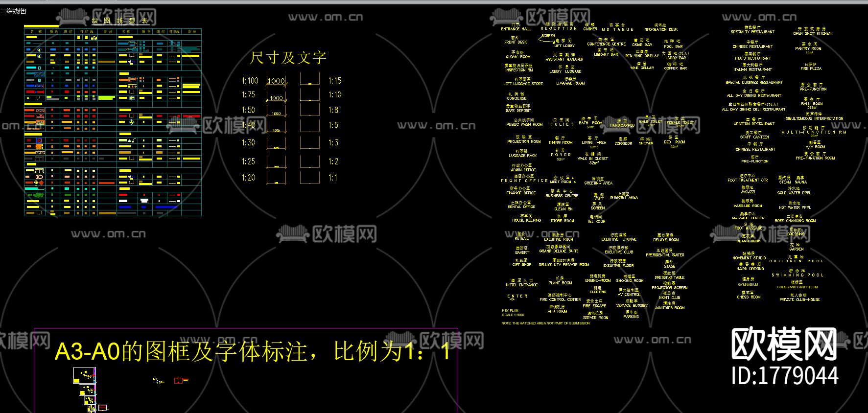The height and width of the screenshot is (413, 868).
Task: Pick the WESTERN RESTAURANT label
Action: 754,124
